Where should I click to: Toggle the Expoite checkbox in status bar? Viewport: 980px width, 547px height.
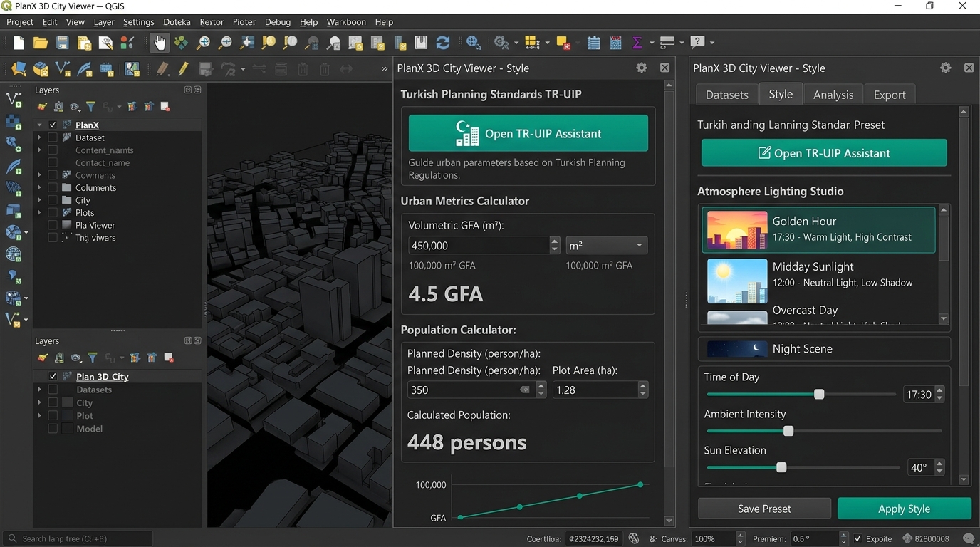(857, 539)
